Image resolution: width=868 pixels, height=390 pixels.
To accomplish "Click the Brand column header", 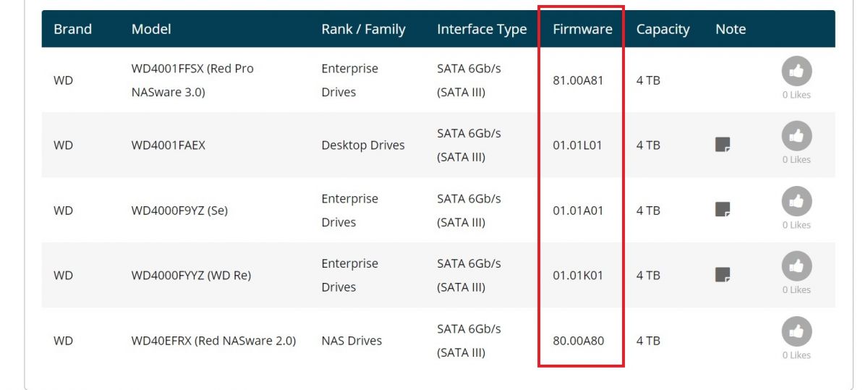I will click(72, 29).
